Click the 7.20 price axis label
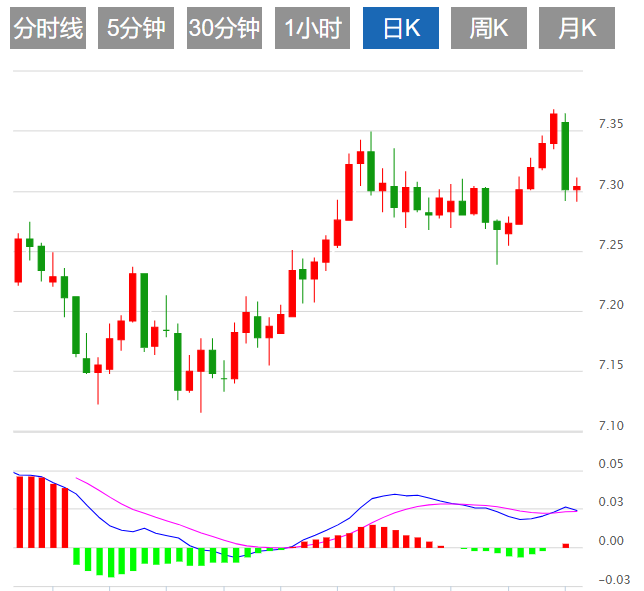Screen dimensions: 644x591 pyautogui.click(x=611, y=305)
